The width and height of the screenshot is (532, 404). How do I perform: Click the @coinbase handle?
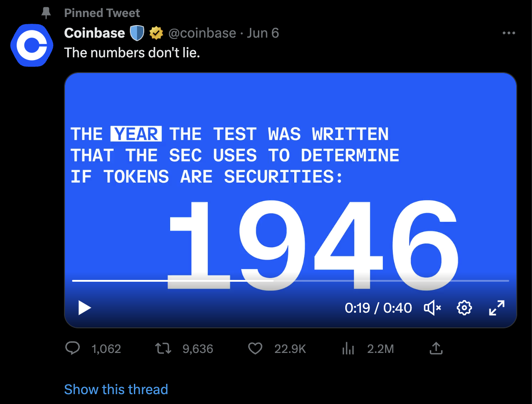[202, 33]
